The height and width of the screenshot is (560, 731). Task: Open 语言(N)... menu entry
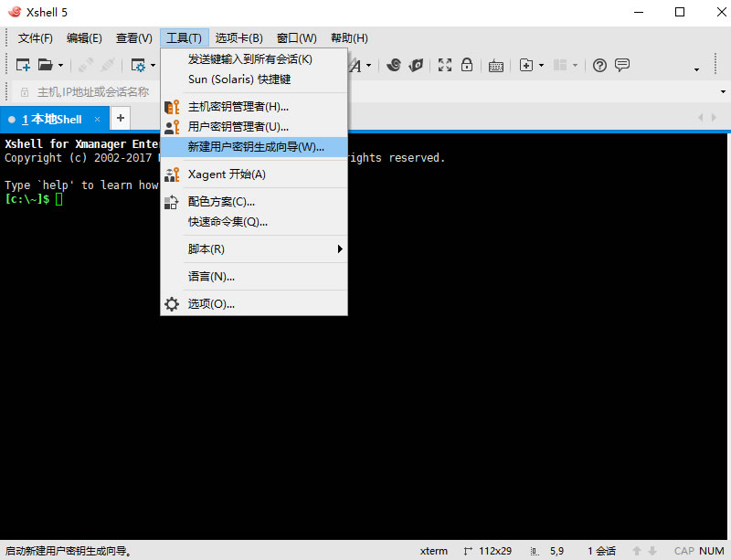[254, 277]
